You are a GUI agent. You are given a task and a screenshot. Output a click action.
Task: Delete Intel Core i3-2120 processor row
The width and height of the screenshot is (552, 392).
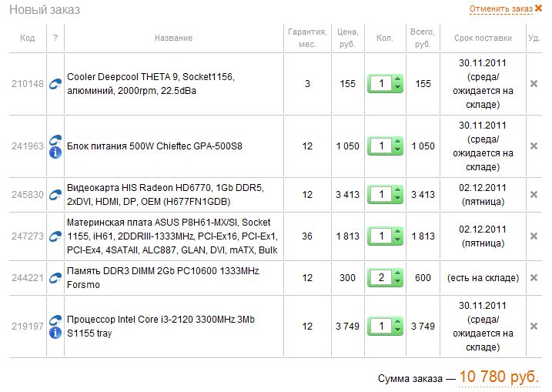pyautogui.click(x=534, y=327)
